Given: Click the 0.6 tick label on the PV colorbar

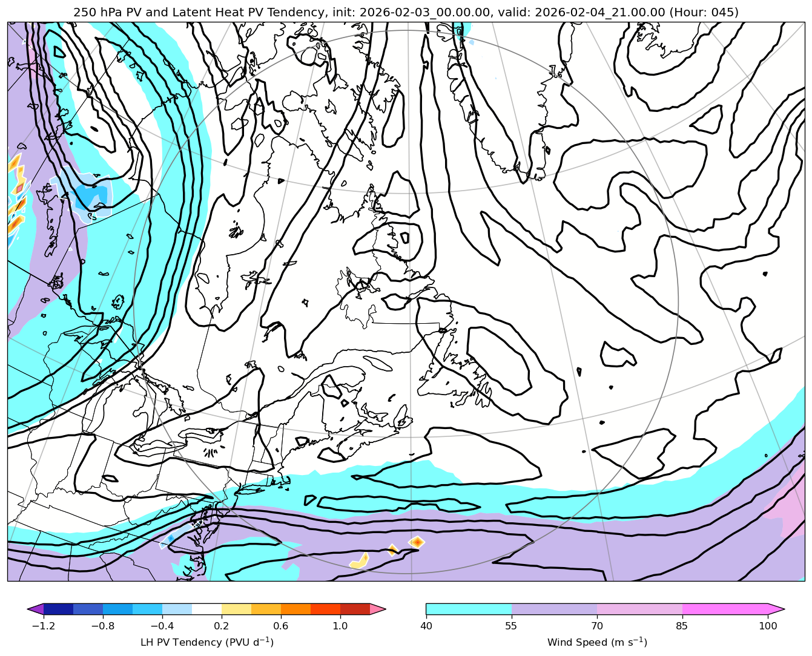Looking at the screenshot, I should point(280,626).
